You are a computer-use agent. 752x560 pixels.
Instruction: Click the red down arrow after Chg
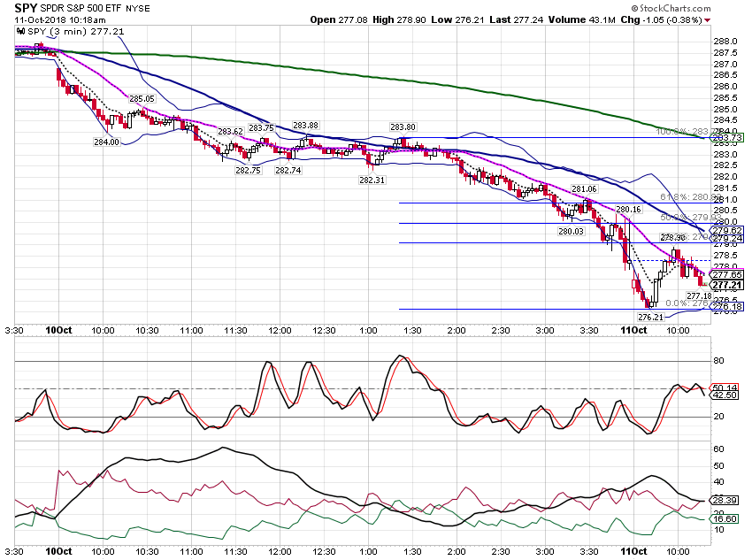(x=708, y=20)
